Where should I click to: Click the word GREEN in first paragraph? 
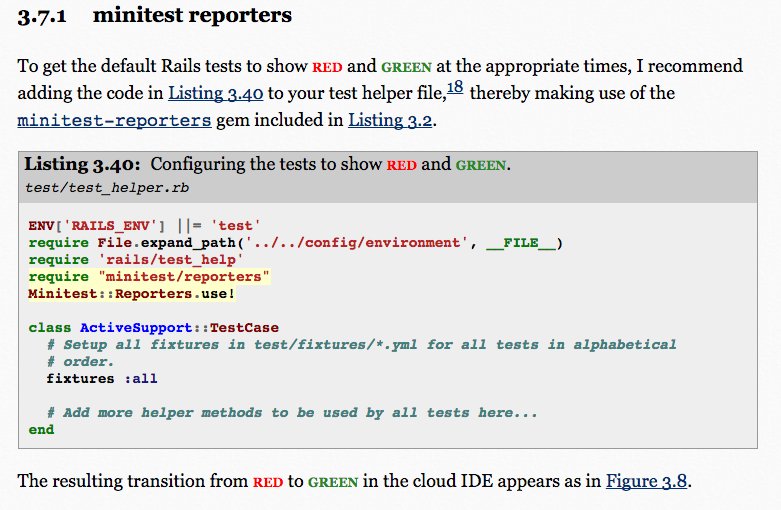pyautogui.click(x=406, y=67)
